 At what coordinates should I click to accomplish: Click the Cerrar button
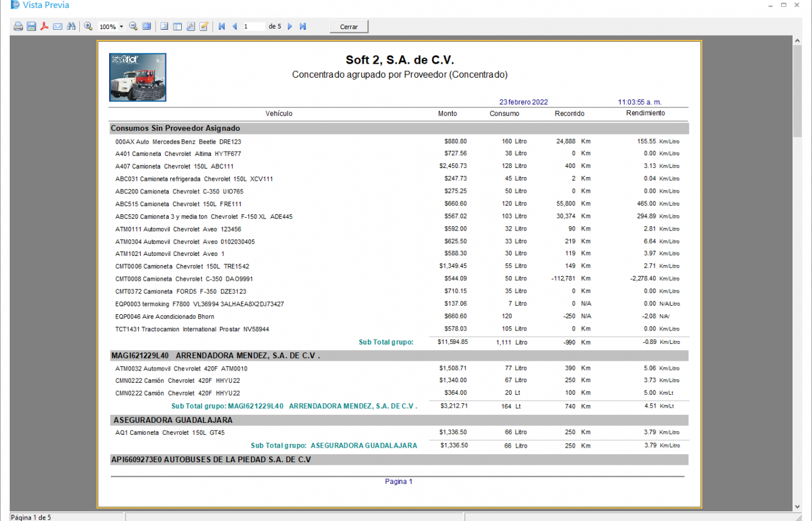tap(349, 27)
